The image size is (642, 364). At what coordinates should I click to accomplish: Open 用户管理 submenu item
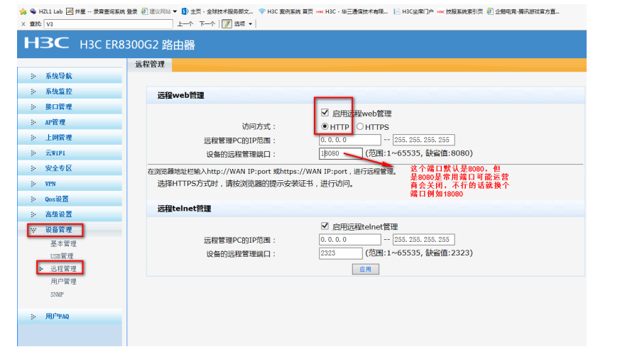pyautogui.click(x=63, y=282)
